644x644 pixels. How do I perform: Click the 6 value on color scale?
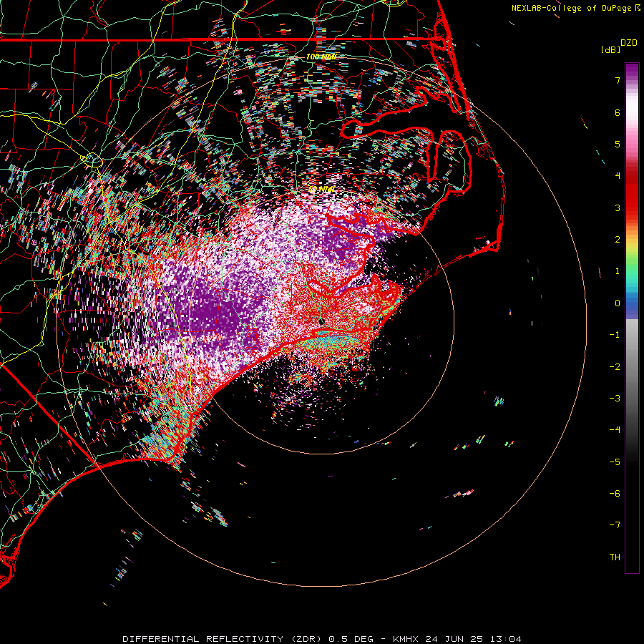pos(618,112)
